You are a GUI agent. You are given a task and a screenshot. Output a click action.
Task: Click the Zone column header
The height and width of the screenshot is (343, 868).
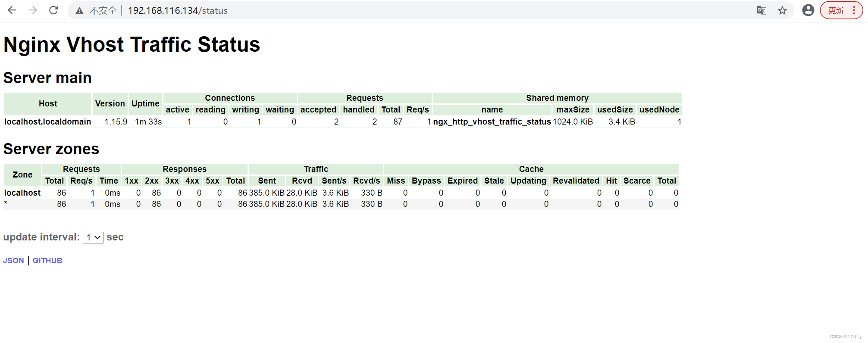click(x=22, y=175)
